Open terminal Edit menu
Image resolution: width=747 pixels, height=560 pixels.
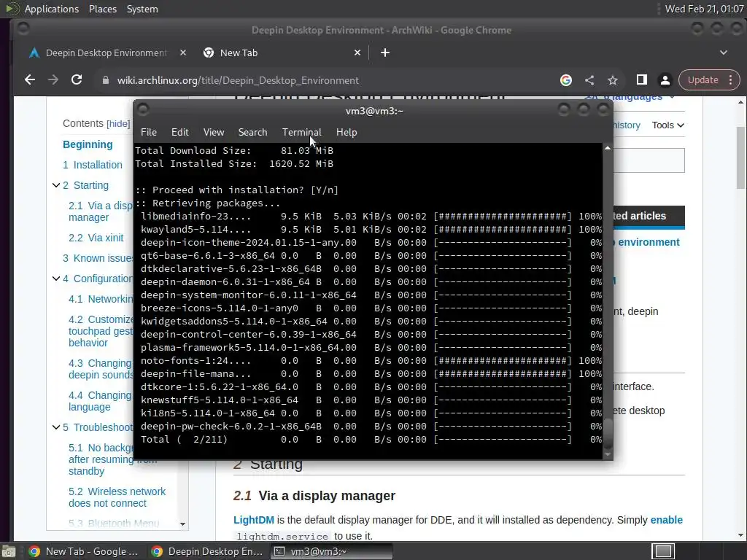179,132
